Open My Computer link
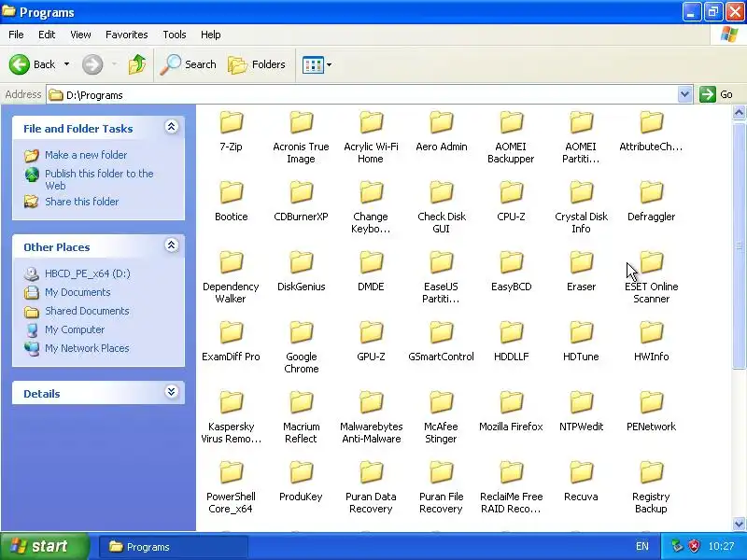The width and height of the screenshot is (747, 560). 75,329
